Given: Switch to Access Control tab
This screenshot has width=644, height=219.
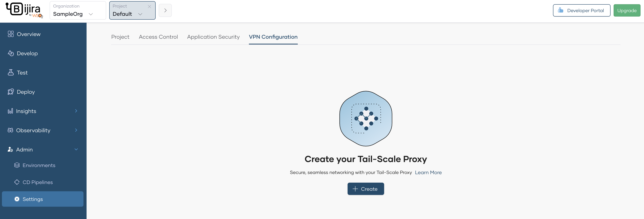Looking at the screenshot, I should pos(158,37).
